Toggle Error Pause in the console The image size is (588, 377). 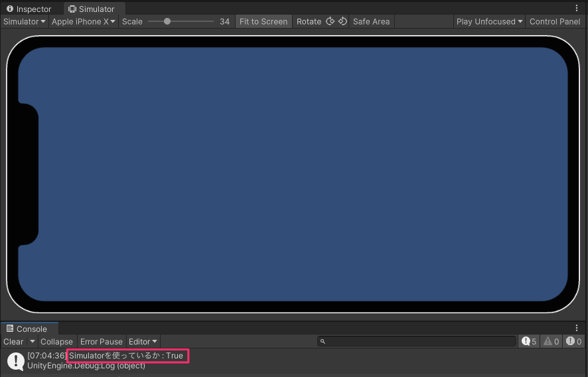click(102, 341)
